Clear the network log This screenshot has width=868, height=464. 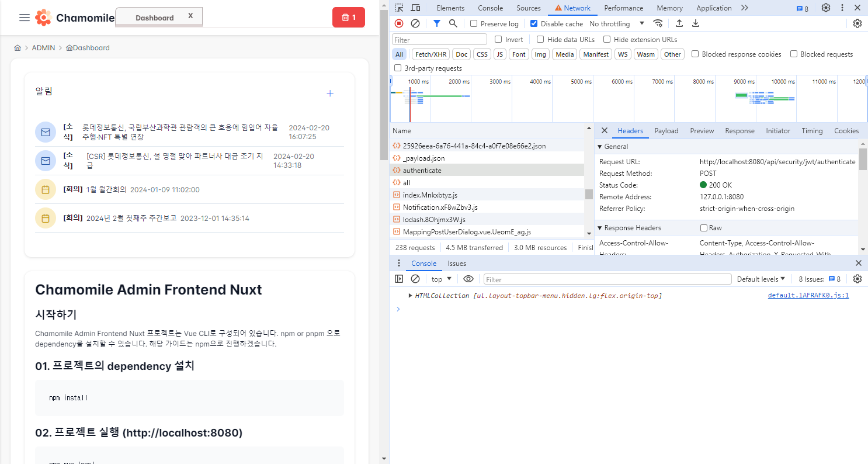(x=415, y=23)
